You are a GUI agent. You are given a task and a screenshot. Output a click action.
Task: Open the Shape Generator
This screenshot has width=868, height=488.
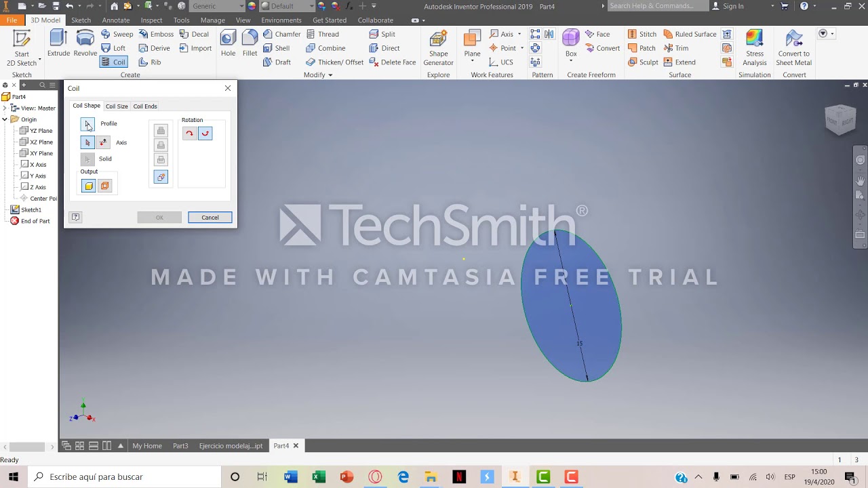point(438,47)
